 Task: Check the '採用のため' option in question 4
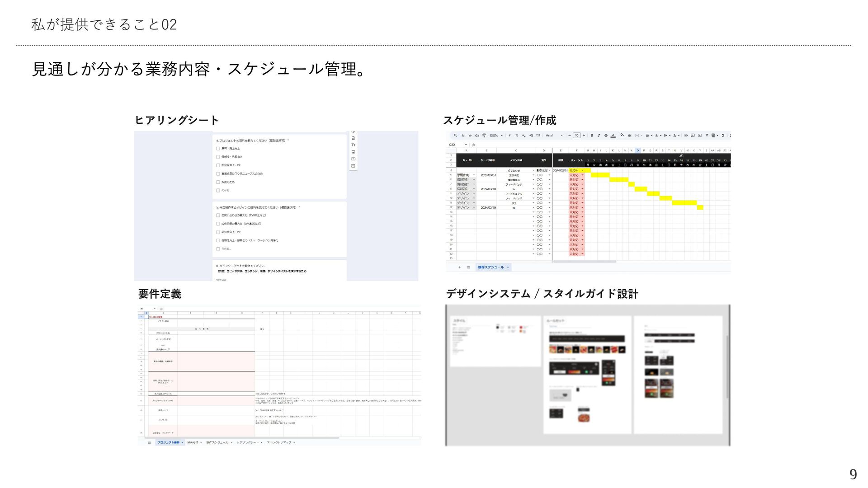click(218, 182)
